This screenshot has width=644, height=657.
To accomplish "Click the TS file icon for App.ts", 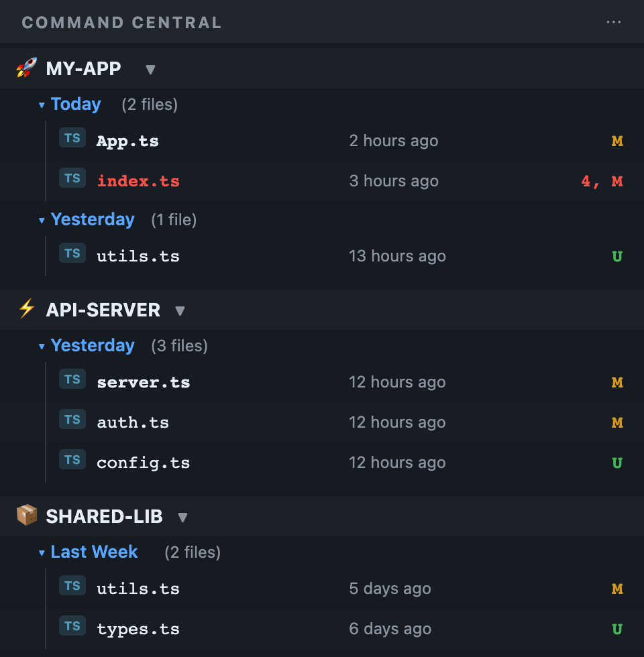I will pyautogui.click(x=72, y=138).
